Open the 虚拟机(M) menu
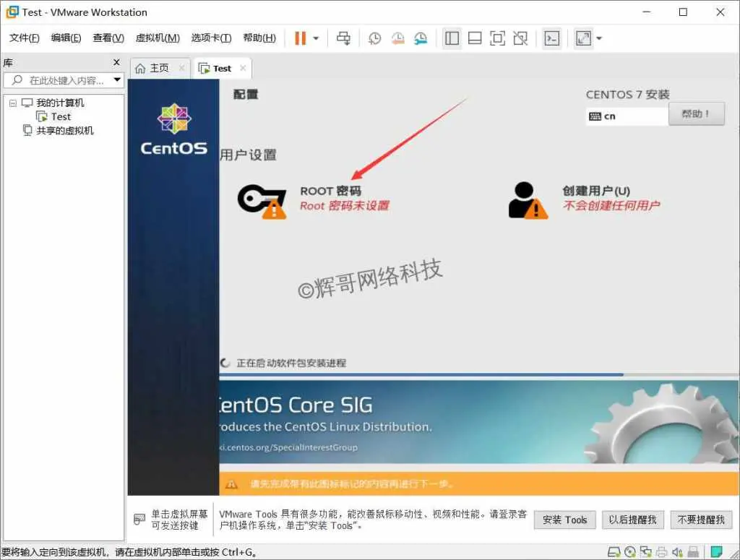 (158, 38)
